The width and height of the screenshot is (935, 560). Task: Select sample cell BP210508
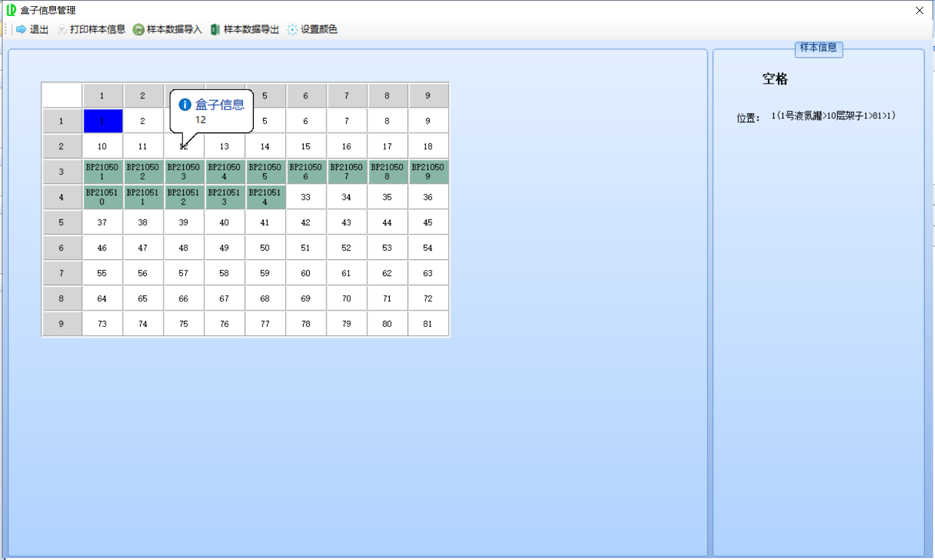coord(387,172)
